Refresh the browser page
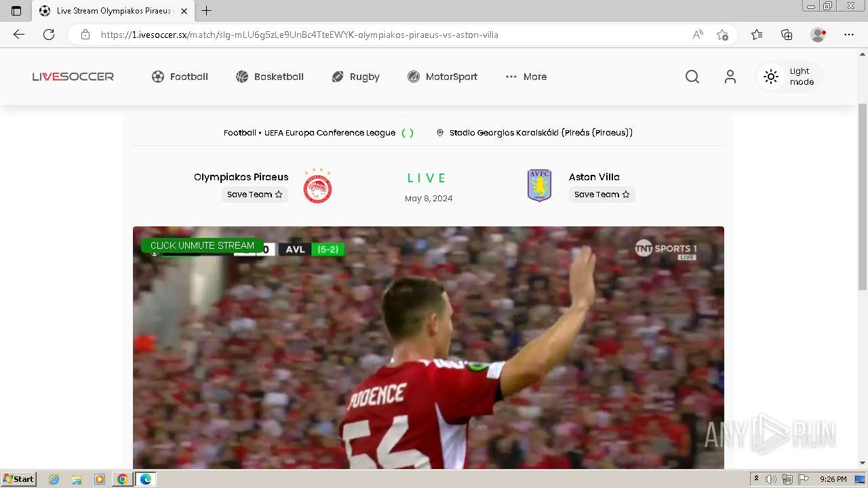 49,35
